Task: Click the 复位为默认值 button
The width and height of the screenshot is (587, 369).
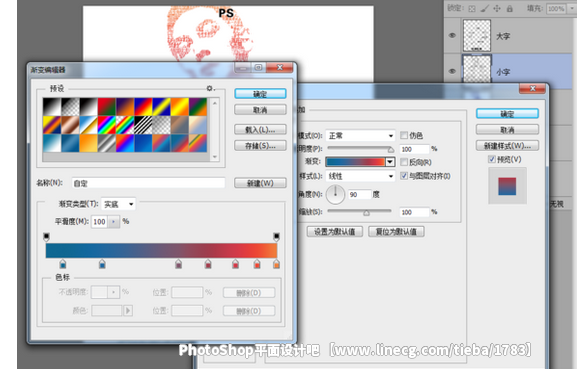Action: pyautogui.click(x=396, y=232)
